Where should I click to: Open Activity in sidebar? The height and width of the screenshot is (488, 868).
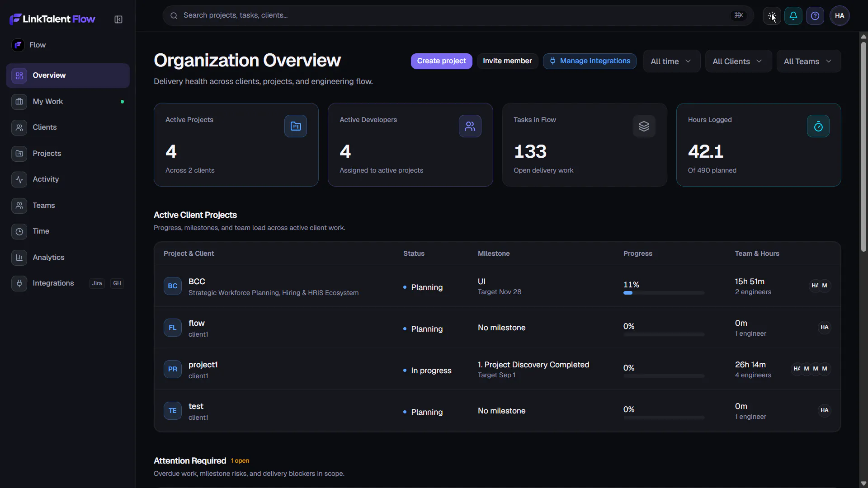68,179
